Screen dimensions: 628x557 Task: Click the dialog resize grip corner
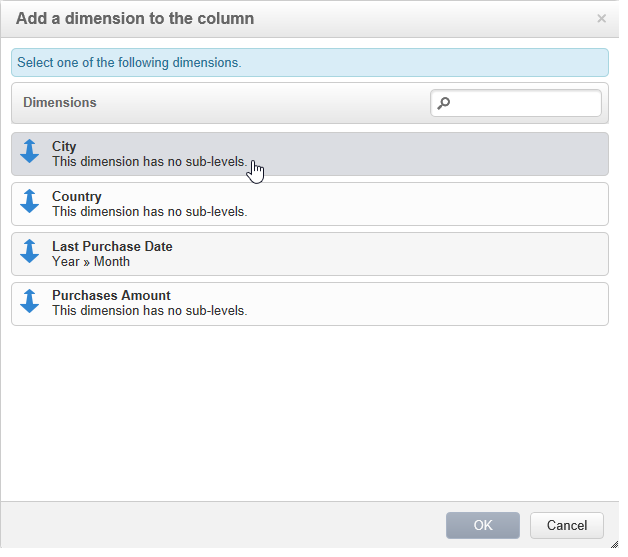pos(613,542)
